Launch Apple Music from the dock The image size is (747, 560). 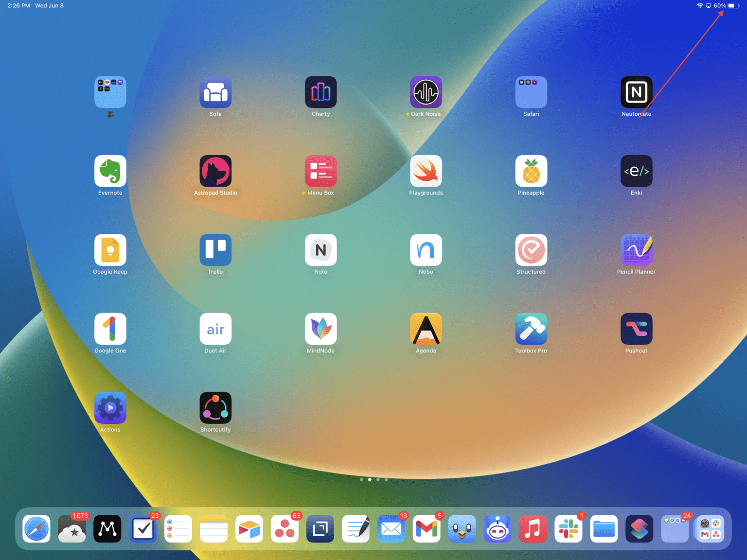click(533, 529)
